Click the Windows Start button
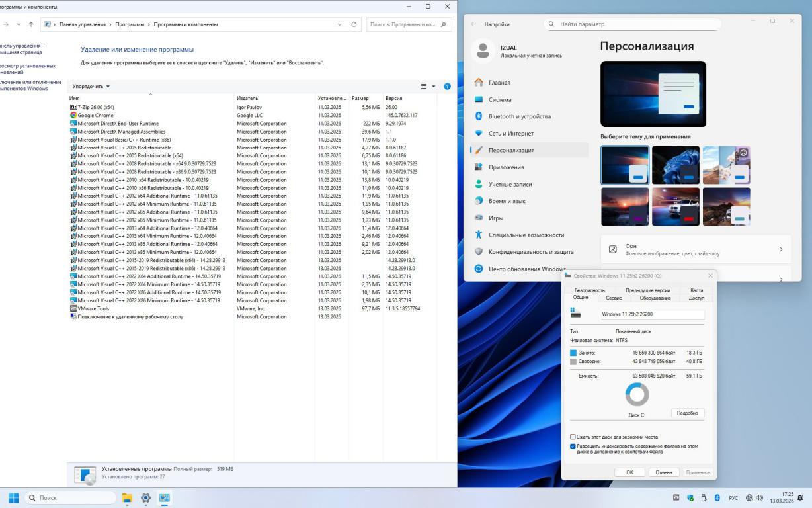812x508 pixels. (13, 498)
